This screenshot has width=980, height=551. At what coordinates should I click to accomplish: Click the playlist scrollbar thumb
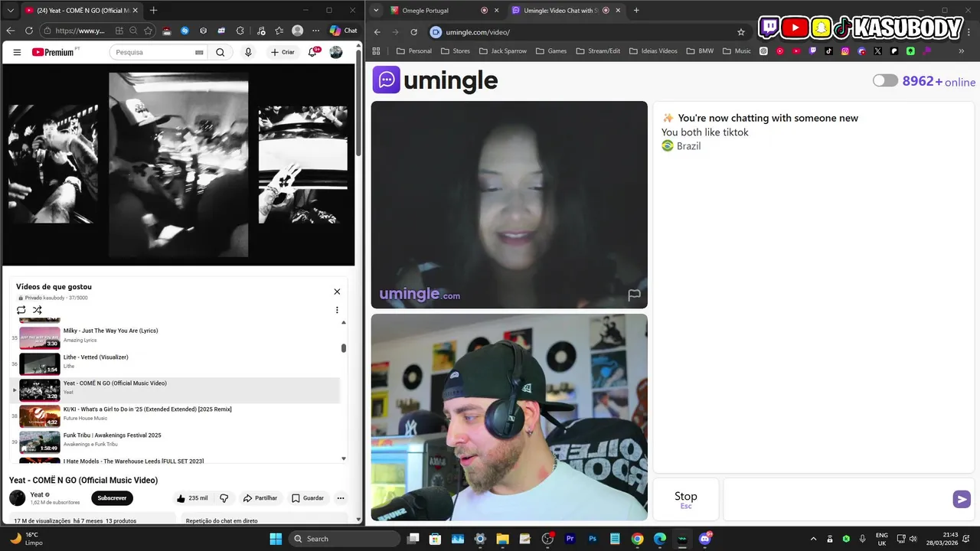tap(344, 348)
